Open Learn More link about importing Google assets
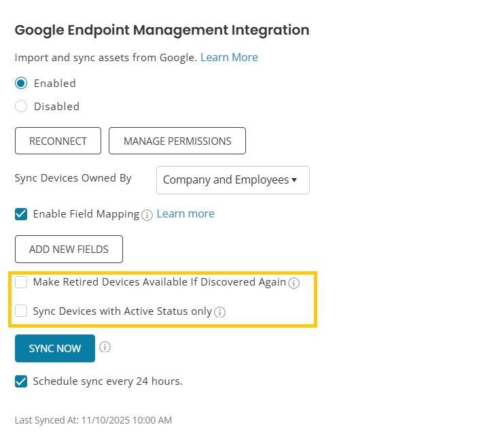Screen dimensions: 481x448 coord(229,58)
